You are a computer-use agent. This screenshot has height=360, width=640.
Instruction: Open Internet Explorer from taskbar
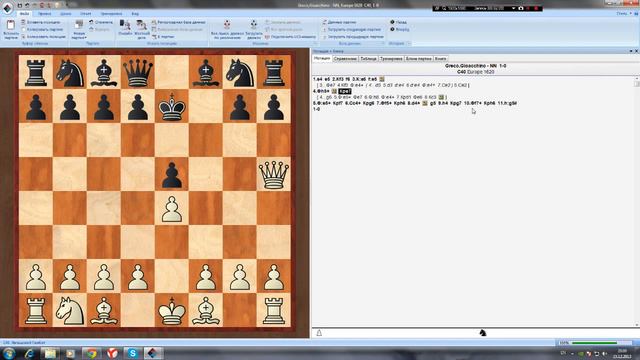coord(29,353)
